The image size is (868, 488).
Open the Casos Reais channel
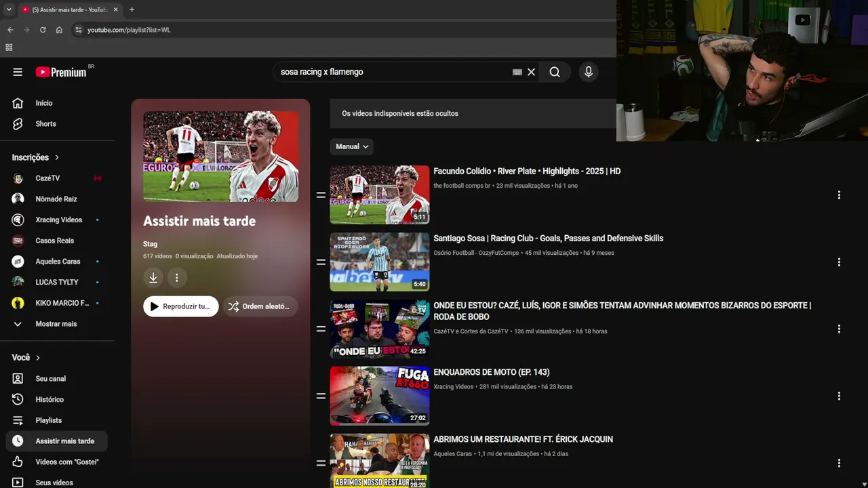coord(56,241)
